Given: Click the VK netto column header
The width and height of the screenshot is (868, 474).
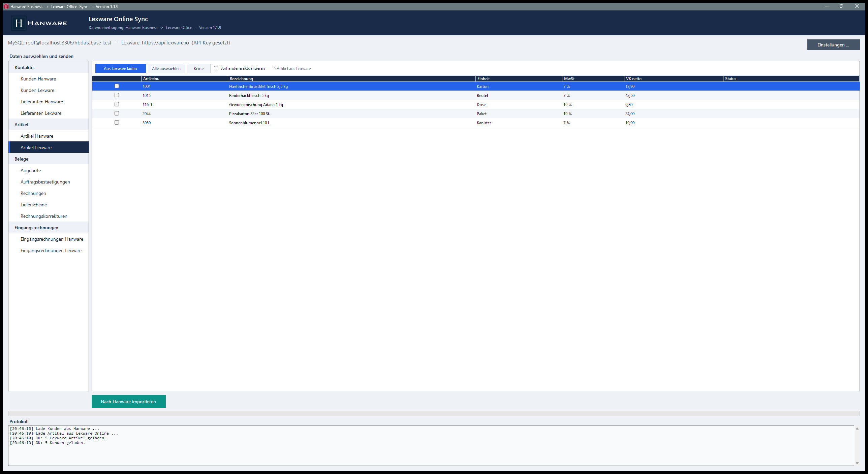Looking at the screenshot, I should [x=674, y=79].
